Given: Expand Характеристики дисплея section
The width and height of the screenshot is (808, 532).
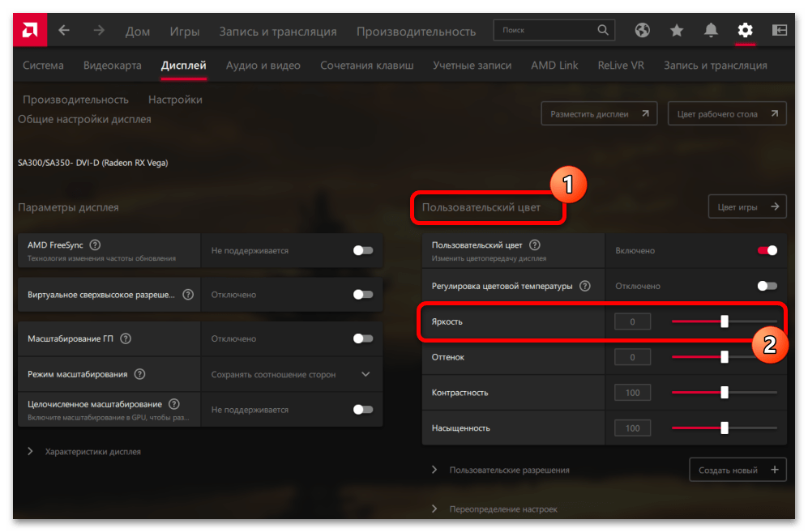Looking at the screenshot, I should click(x=32, y=451).
